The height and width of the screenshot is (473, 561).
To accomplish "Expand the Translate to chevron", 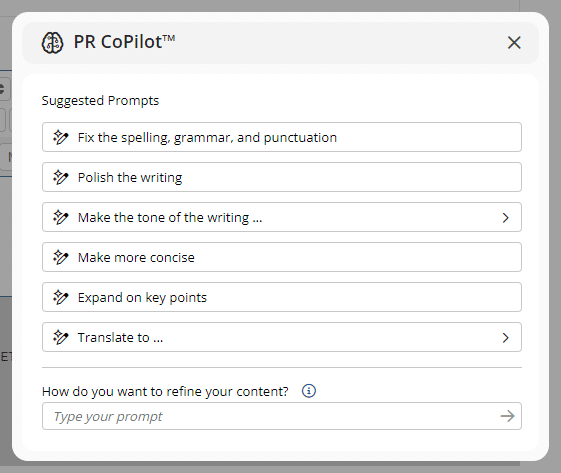I will (505, 337).
